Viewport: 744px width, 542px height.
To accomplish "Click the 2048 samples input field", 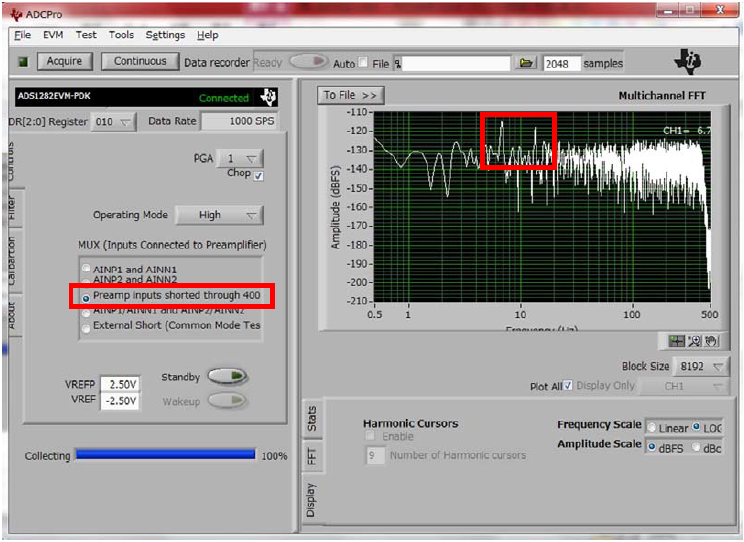I will tap(562, 64).
